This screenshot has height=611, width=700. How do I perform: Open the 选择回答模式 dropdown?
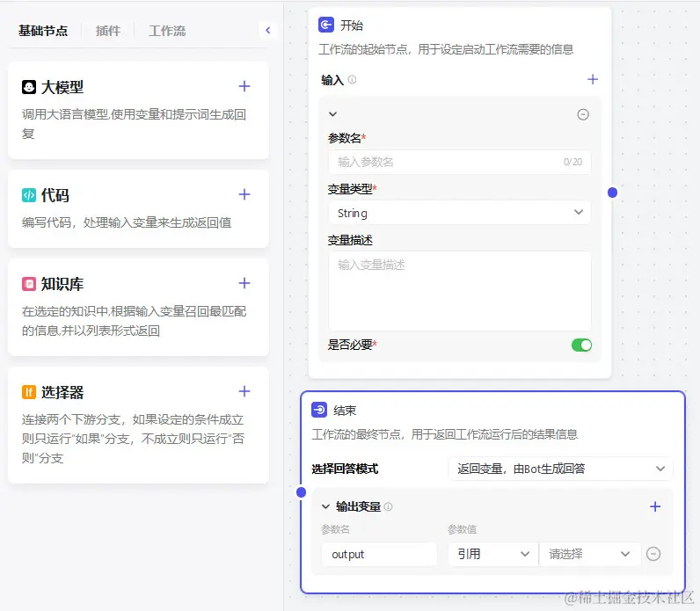click(x=560, y=469)
